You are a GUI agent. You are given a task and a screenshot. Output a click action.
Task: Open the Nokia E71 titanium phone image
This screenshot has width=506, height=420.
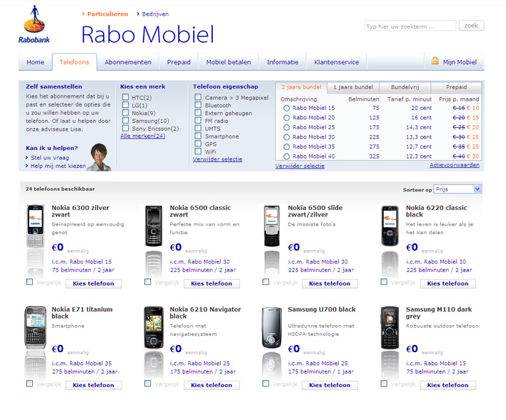36,327
